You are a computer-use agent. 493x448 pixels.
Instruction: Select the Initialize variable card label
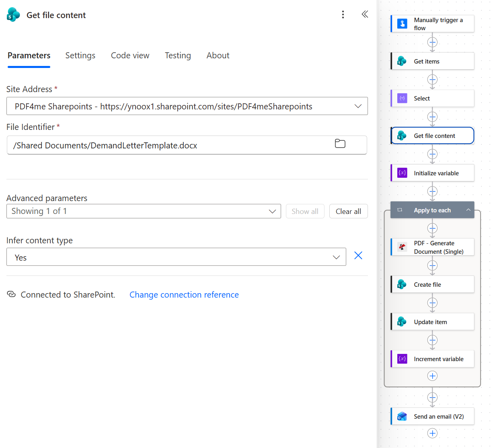(436, 173)
